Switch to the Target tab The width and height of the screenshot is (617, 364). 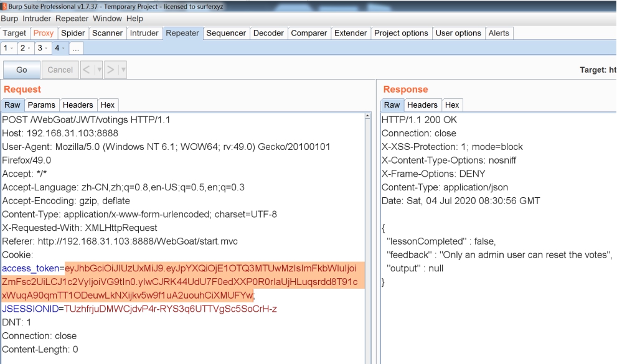14,33
